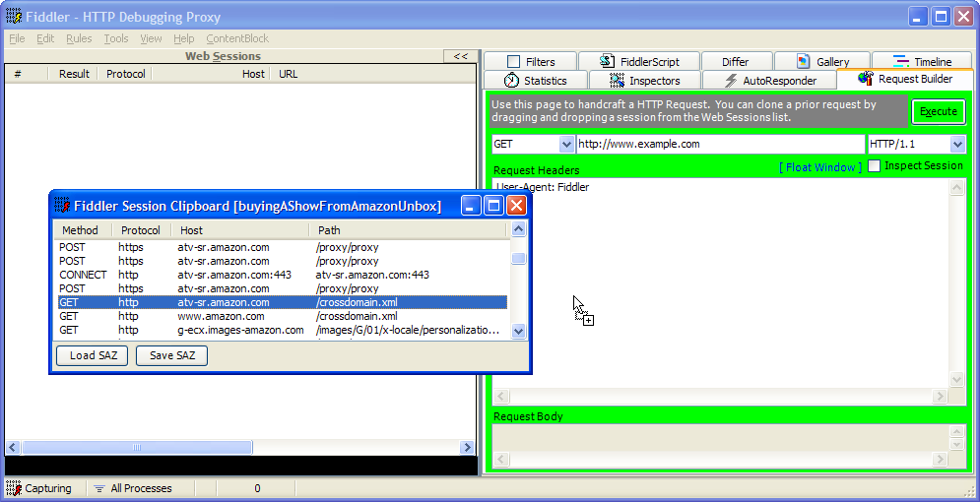980x502 pixels.
Task: Click the Capturing status bar icon
Action: click(x=14, y=488)
